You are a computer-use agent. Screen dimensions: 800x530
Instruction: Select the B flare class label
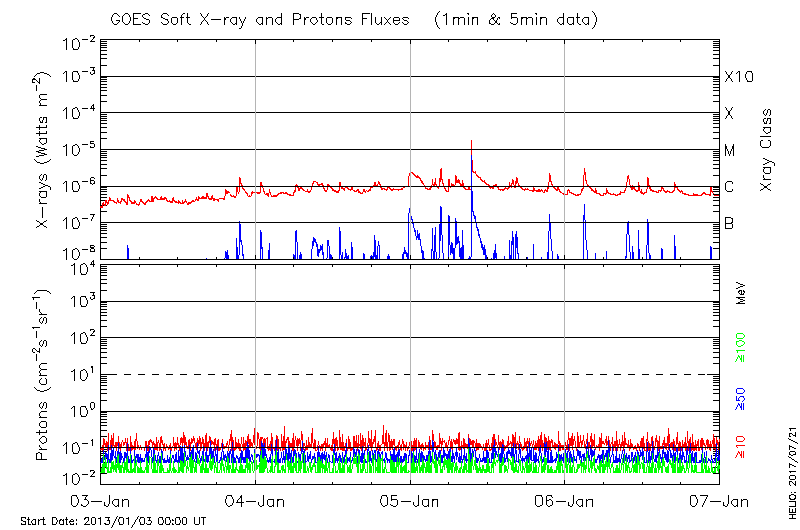pyautogui.click(x=729, y=223)
